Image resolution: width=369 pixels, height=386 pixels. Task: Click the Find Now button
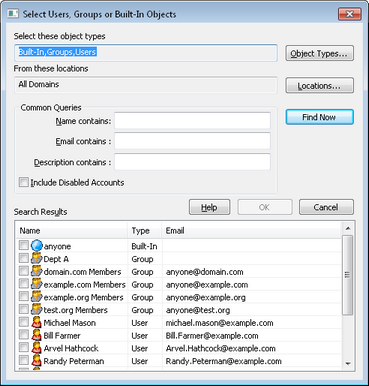click(319, 117)
